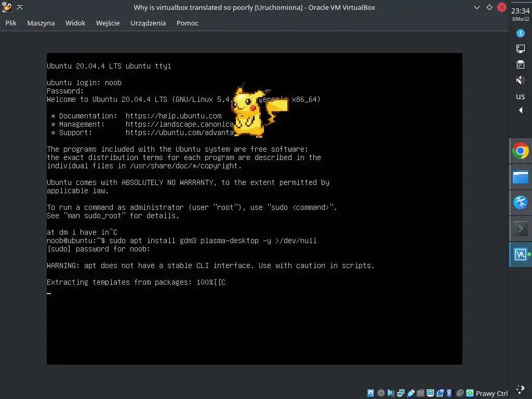
Task: Click the shared folders status icon
Action: point(420,393)
